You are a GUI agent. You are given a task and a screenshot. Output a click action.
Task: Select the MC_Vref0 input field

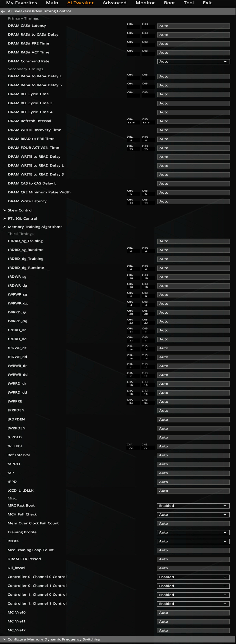(193, 613)
